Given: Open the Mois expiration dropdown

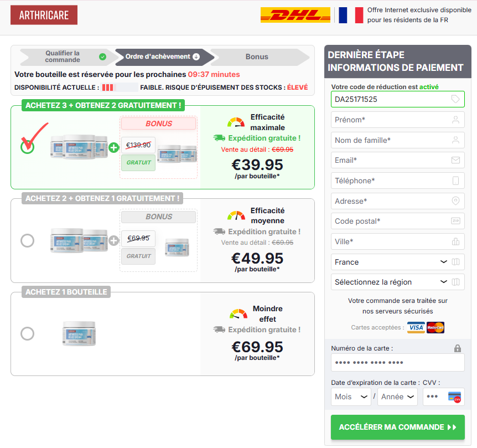Looking at the screenshot, I should [351, 397].
